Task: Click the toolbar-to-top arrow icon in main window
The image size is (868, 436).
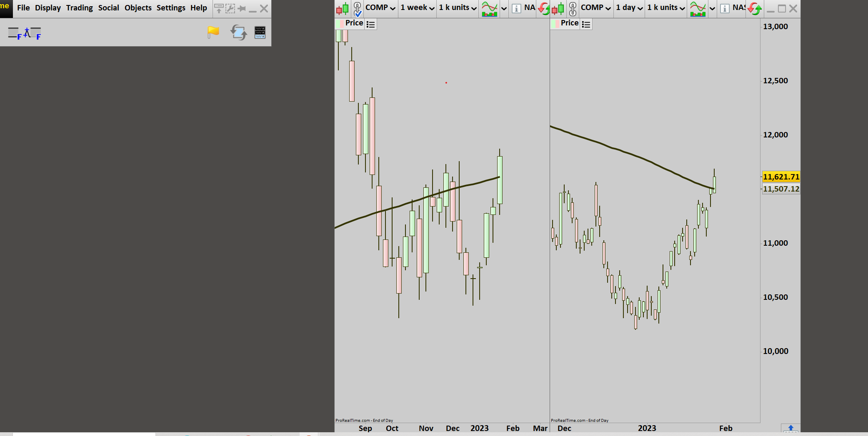Action: 218,8
